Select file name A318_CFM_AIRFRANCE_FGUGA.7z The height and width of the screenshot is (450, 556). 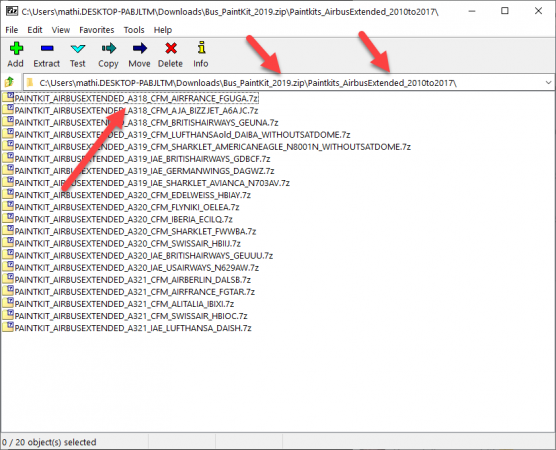pyautogui.click(x=137, y=98)
